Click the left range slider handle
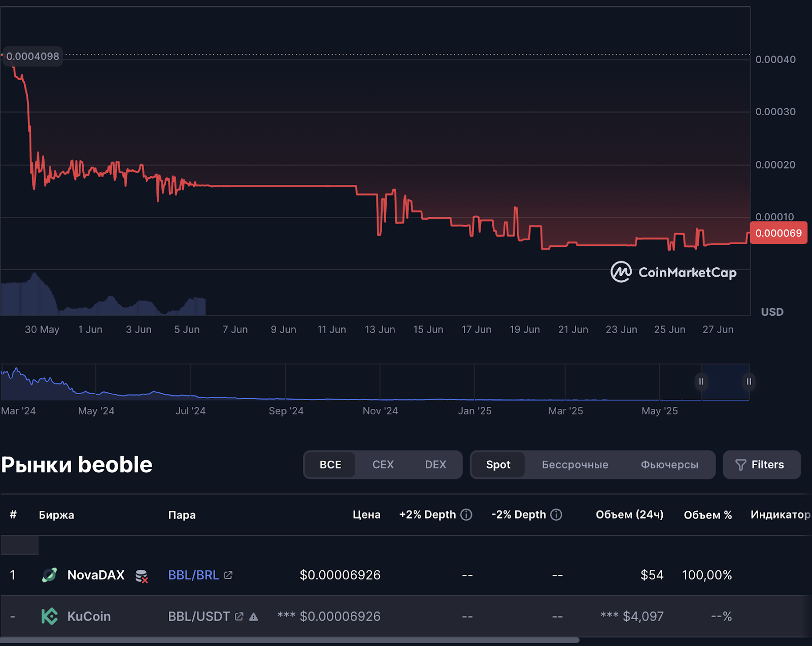Image resolution: width=812 pixels, height=646 pixels. (701, 381)
